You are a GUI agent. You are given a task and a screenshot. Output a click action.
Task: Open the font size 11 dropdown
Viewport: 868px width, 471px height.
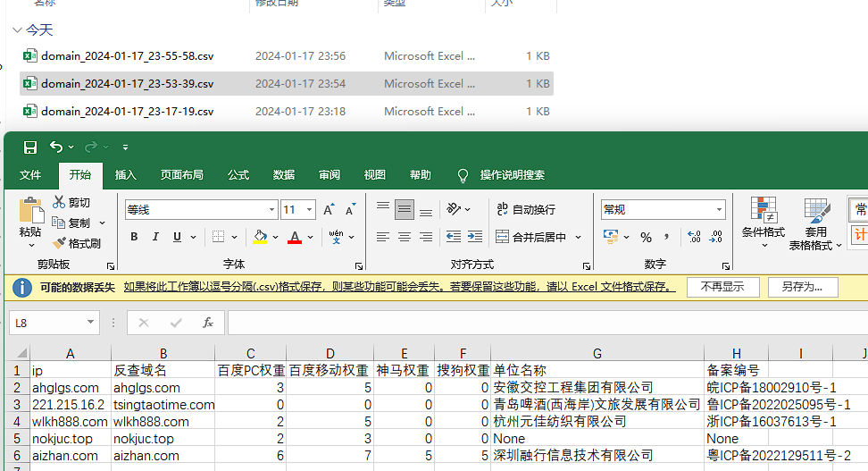[x=310, y=209]
